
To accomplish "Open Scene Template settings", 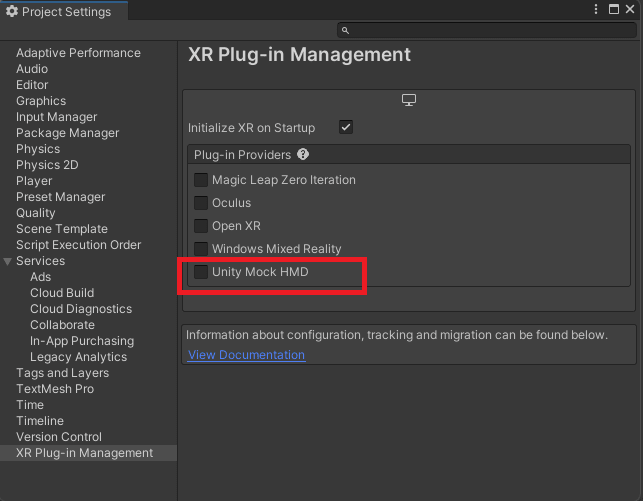I will pyautogui.click(x=62, y=229).
